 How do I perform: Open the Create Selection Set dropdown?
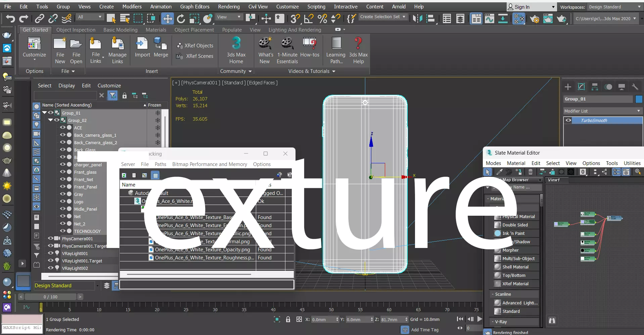(383, 17)
